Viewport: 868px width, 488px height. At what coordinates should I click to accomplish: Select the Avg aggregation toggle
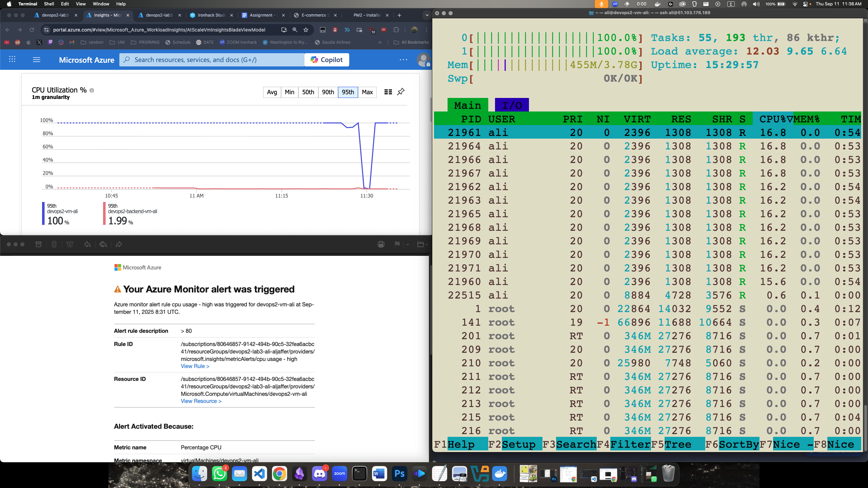tap(272, 92)
